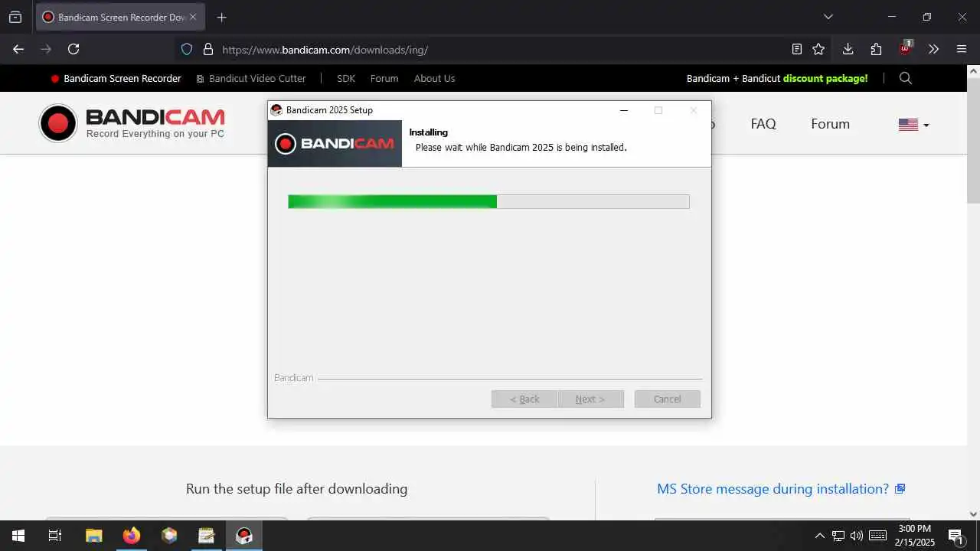Image resolution: width=980 pixels, height=551 pixels.
Task: Click the Bandicam banner logo in setup
Action: (335, 143)
